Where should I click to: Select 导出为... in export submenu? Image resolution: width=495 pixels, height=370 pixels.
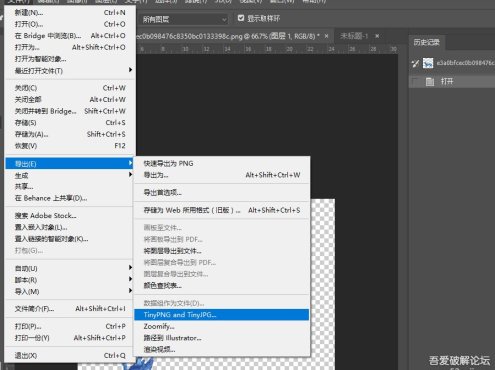coord(222,175)
